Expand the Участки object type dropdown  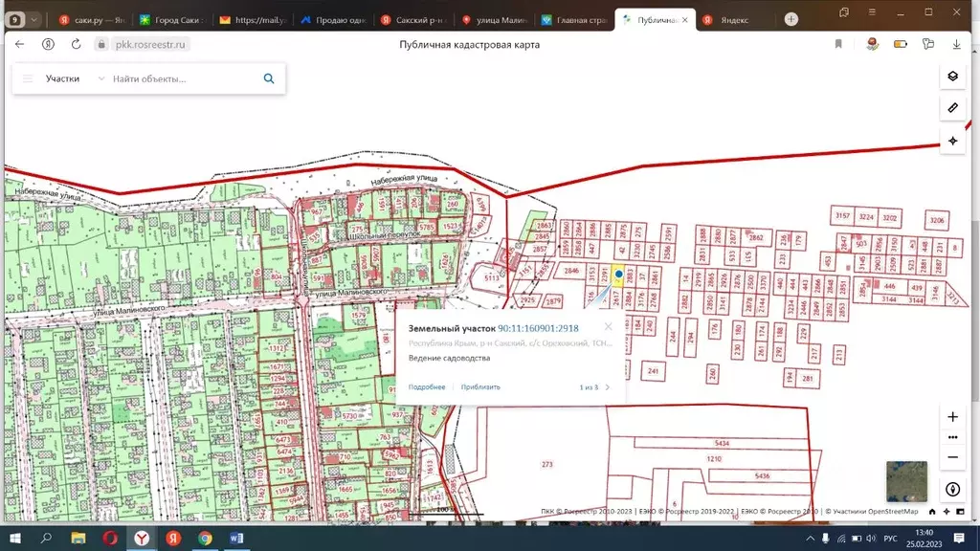point(101,79)
